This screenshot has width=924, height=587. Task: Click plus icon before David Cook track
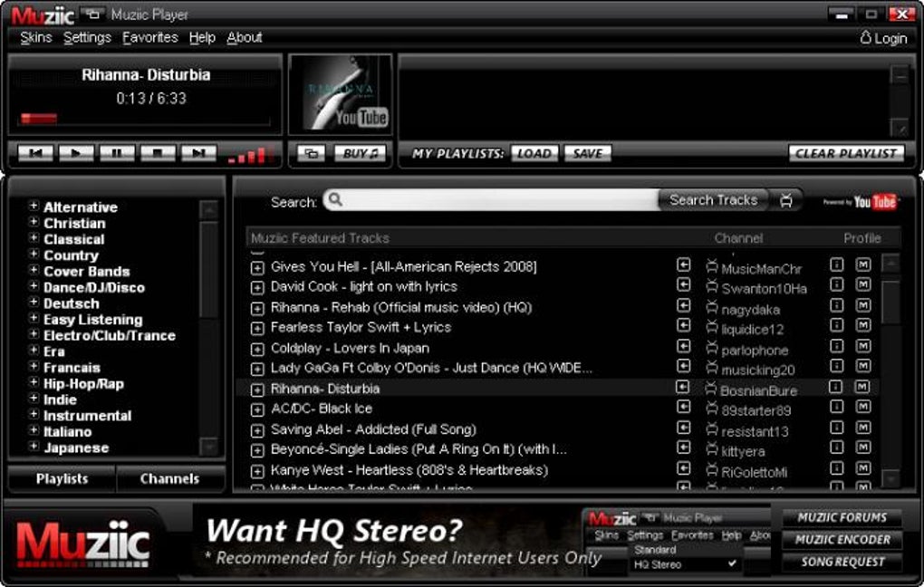[257, 288]
